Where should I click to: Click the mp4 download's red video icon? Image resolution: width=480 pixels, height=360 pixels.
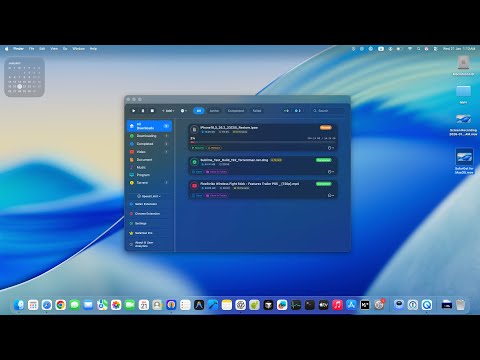click(x=194, y=185)
